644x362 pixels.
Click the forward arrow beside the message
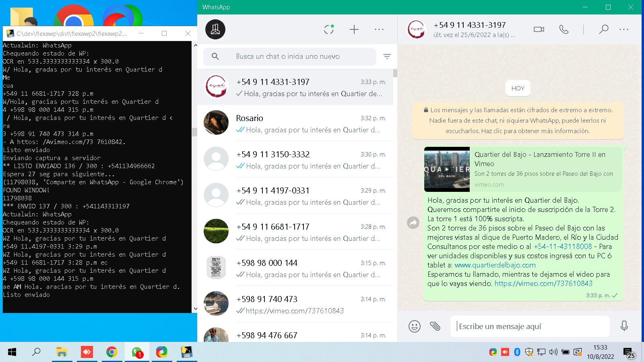point(413,222)
